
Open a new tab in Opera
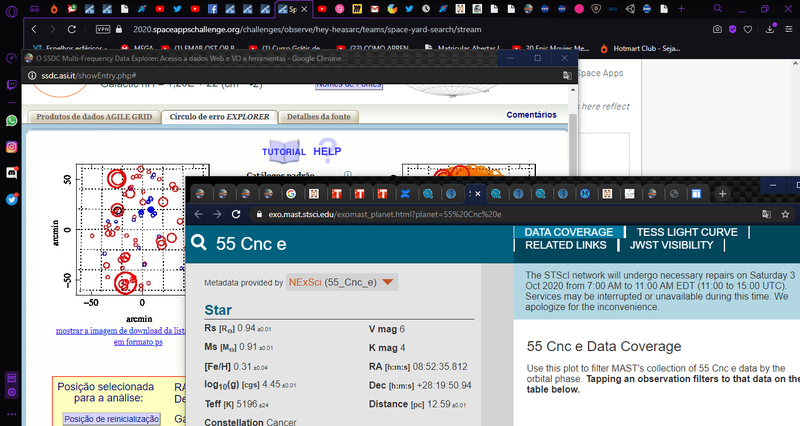tap(681, 9)
